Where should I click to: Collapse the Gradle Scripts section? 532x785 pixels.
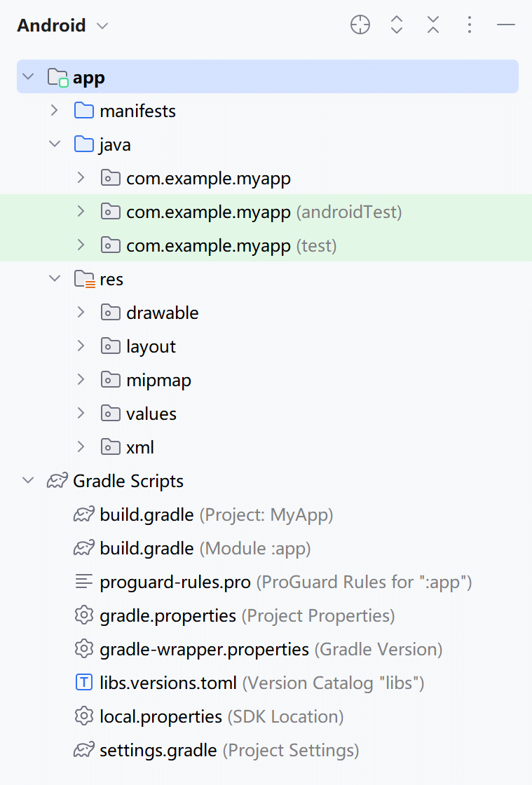(28, 482)
